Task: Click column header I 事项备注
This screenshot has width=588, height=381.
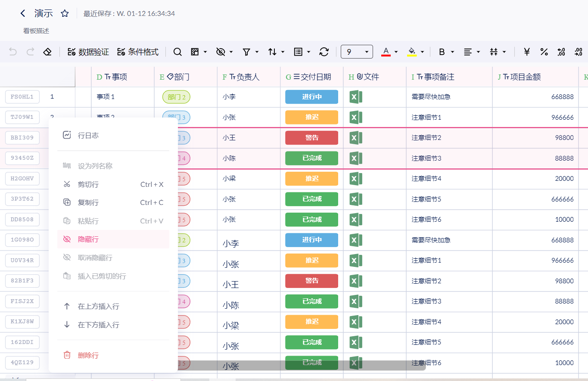Action: click(x=449, y=77)
